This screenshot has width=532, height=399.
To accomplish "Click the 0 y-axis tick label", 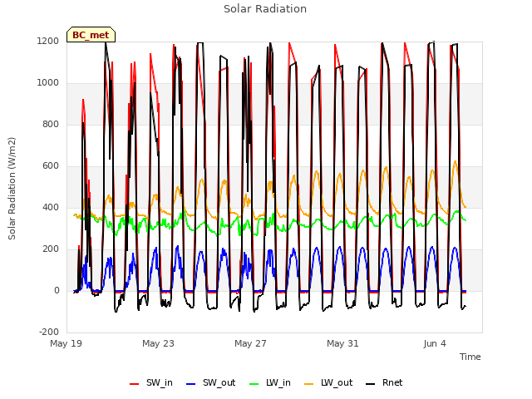I will pos(57,290).
